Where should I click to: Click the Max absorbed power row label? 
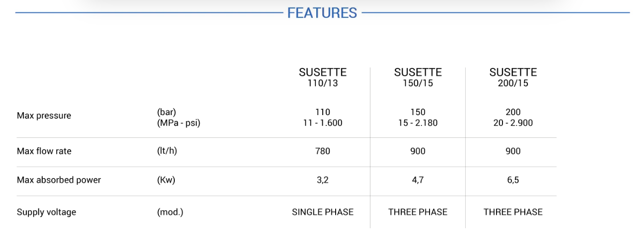click(59, 180)
